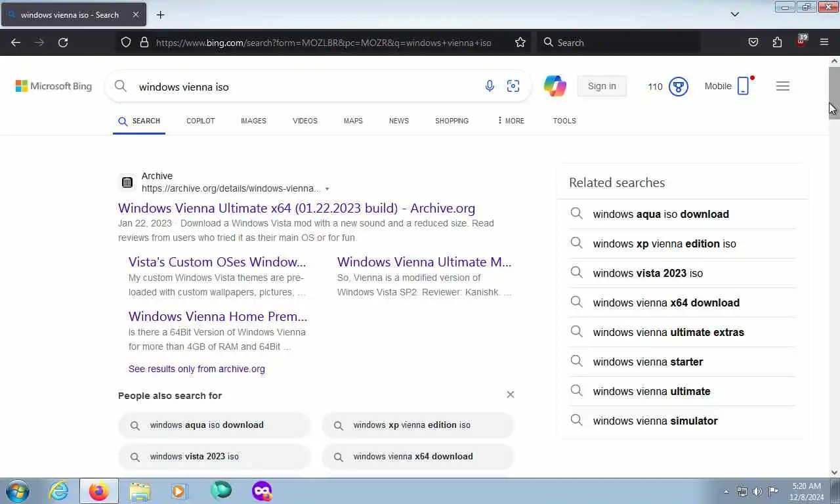Switch to SHOPPING tab
This screenshot has height=504, width=840.
click(x=452, y=121)
